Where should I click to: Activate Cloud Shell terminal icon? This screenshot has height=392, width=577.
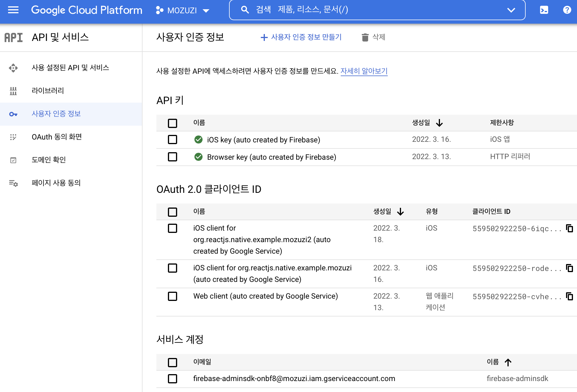click(544, 10)
